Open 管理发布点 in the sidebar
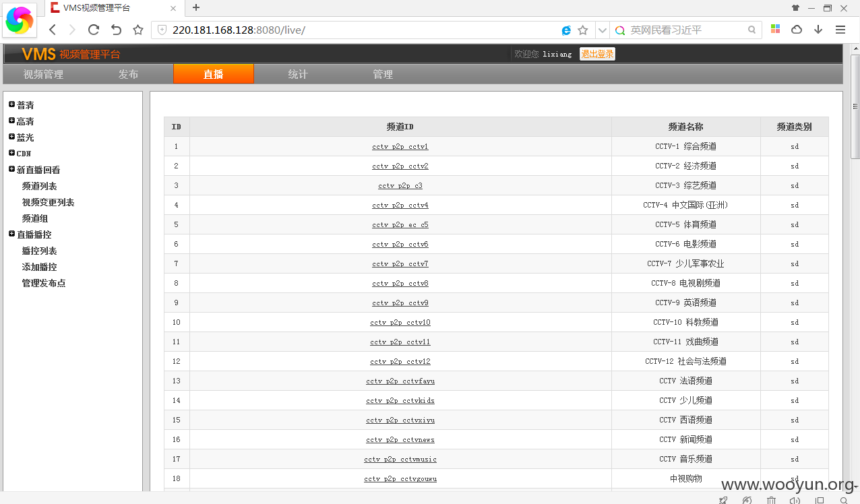Viewport: 860px width, 504px height. click(44, 283)
